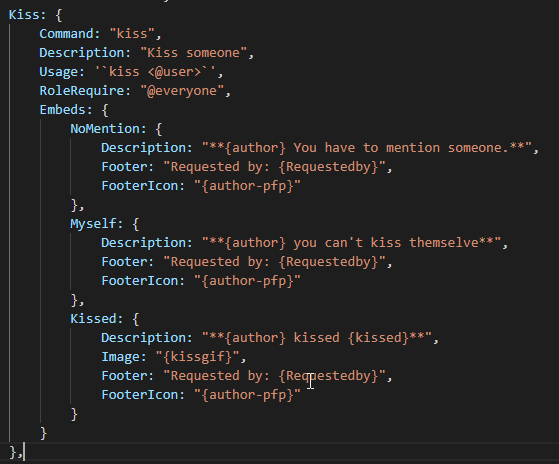
Task: Click the "Kiss" object key
Action: pos(24,15)
